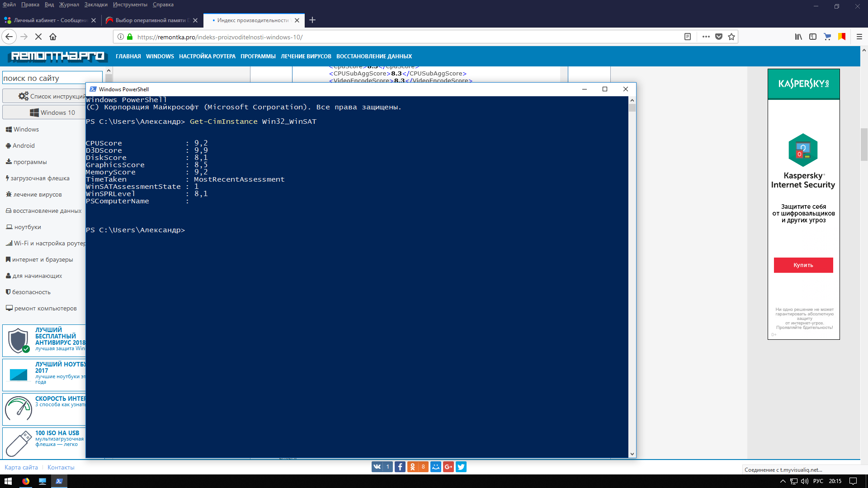The image size is (868, 488).
Task: Toggle РУС keyboard language indicator
Action: [818, 481]
